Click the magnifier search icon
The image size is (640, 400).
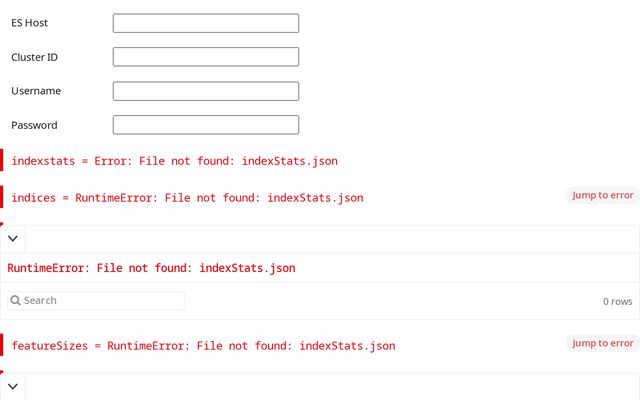pos(16,300)
